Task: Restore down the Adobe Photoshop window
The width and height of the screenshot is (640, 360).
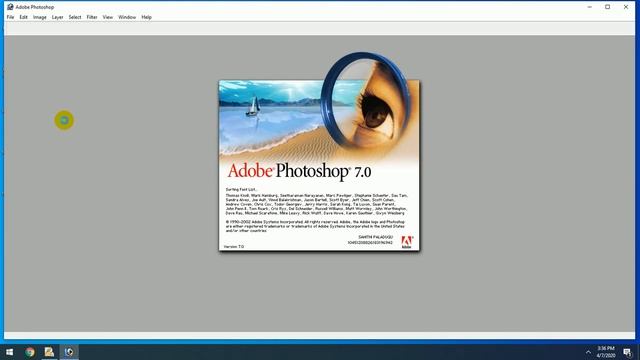Action: tap(607, 7)
